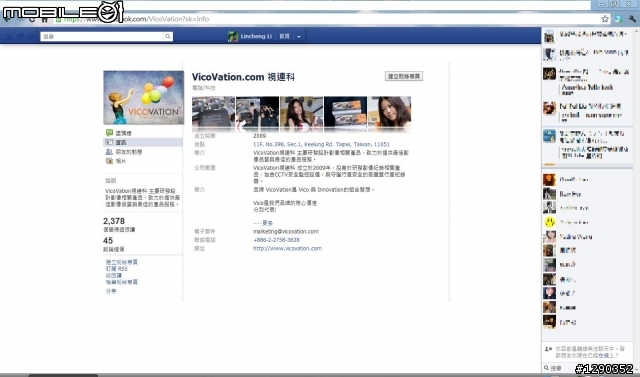Open fourth ticker story with brown-haired avatar
640x377 pixels.
pyautogui.click(x=549, y=108)
